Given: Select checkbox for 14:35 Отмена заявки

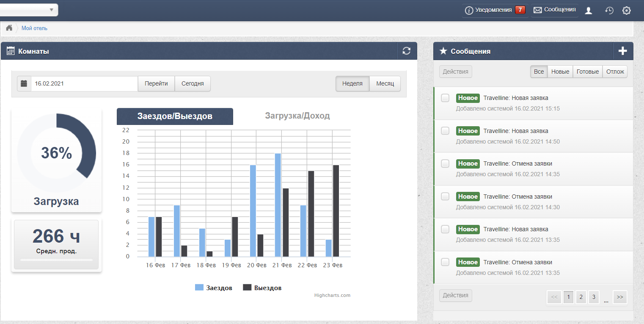Looking at the screenshot, I should coord(445,163).
